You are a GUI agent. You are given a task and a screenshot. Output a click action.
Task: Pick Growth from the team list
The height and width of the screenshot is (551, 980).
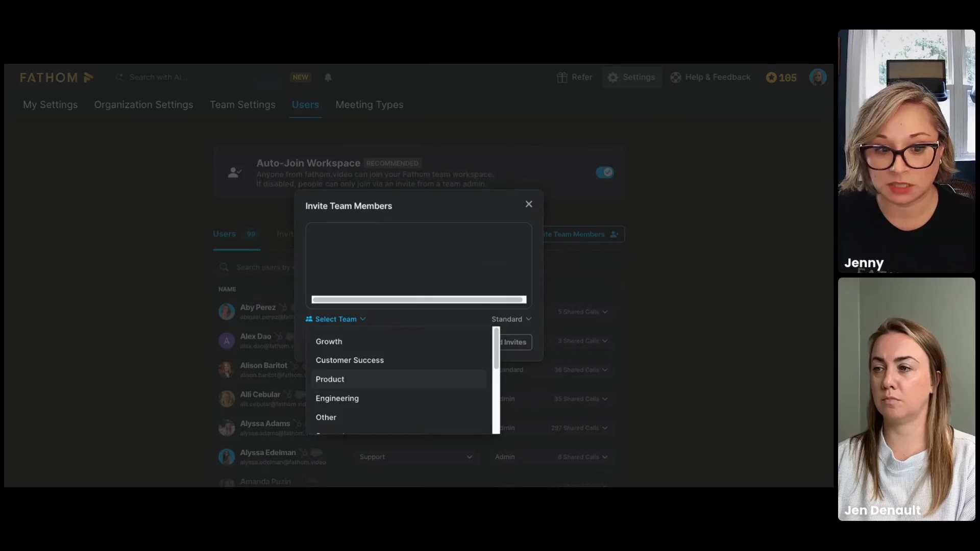pos(329,342)
